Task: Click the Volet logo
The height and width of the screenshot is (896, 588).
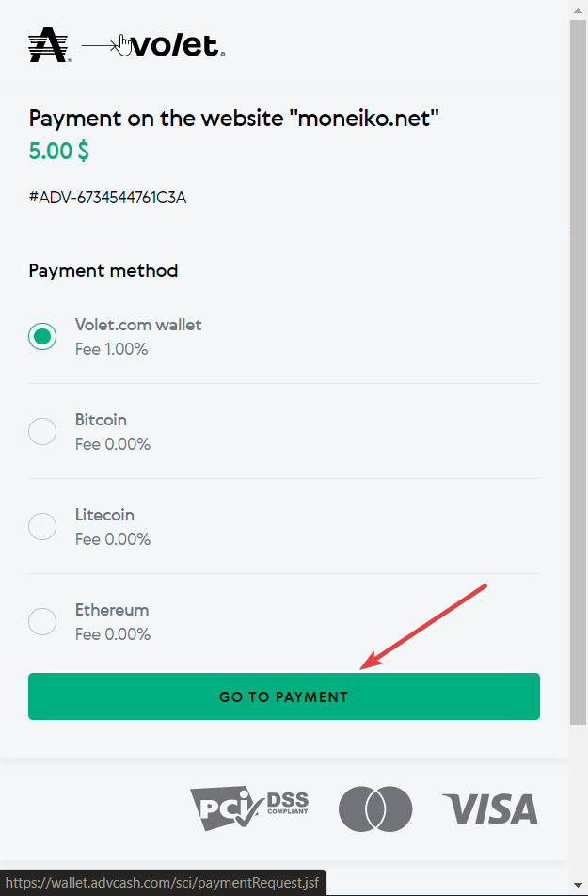Action: 178,46
